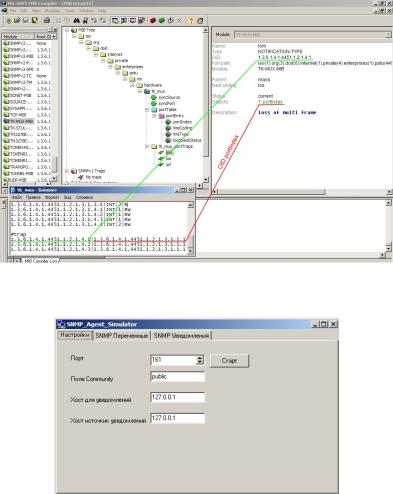This screenshot has height=494, width=393.
Task: Click the loopbackStatus object icon in tree
Action: [x=168, y=140]
